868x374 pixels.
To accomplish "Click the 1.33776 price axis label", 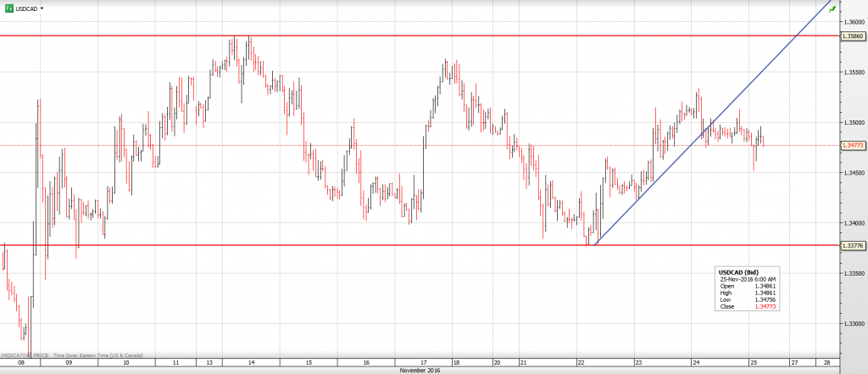I will click(852, 246).
